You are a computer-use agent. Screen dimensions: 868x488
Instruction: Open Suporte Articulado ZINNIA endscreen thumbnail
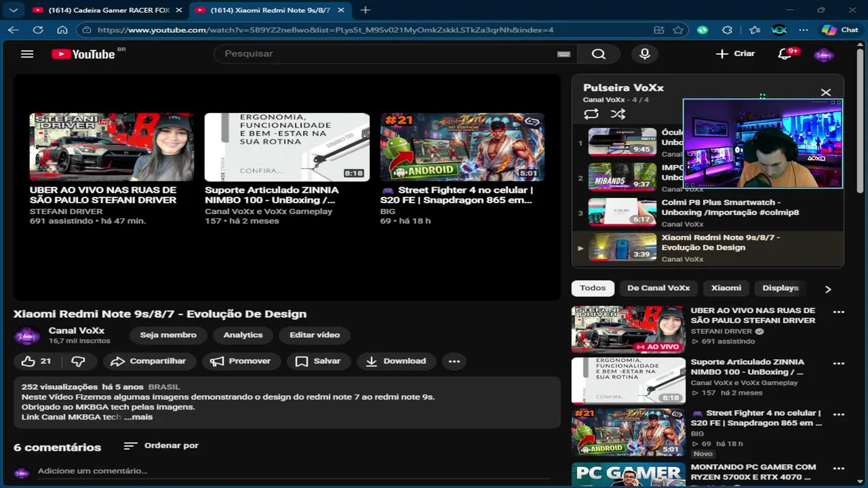coord(287,147)
